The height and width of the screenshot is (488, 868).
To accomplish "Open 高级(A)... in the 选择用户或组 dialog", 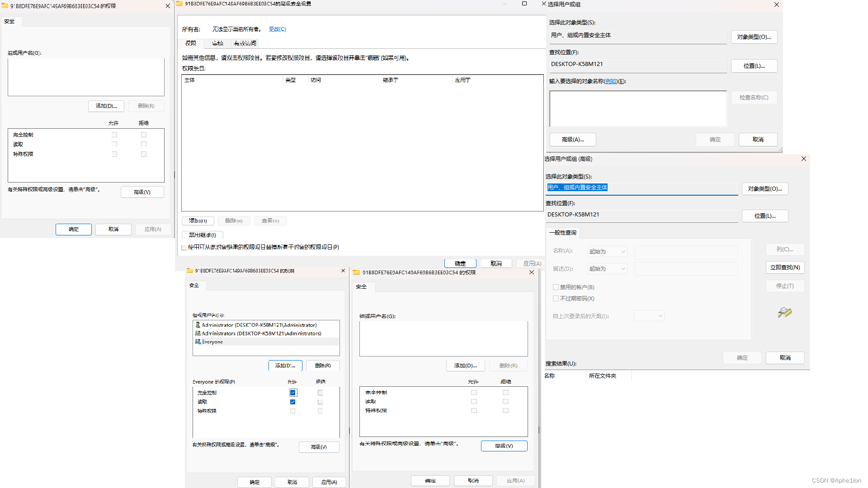I will 573,140.
